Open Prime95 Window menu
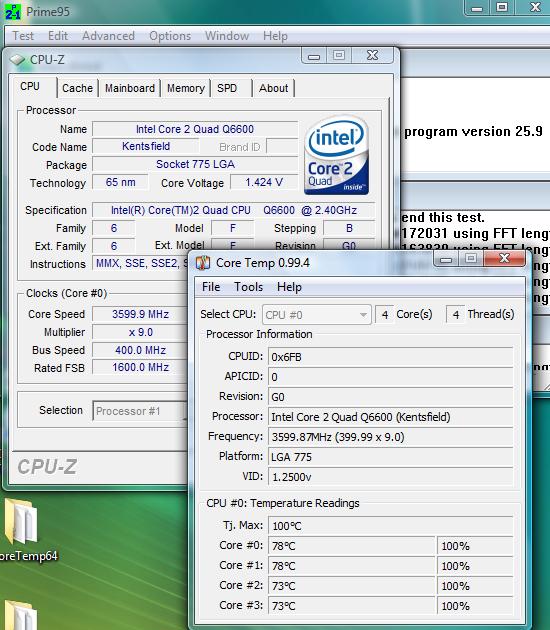550x630 pixels. coord(227,36)
